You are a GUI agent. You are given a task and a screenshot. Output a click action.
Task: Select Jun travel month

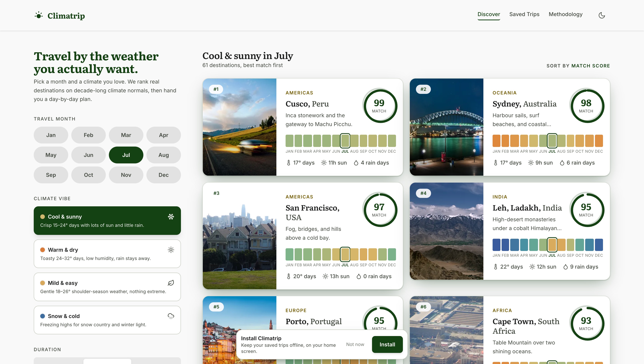pos(89,155)
